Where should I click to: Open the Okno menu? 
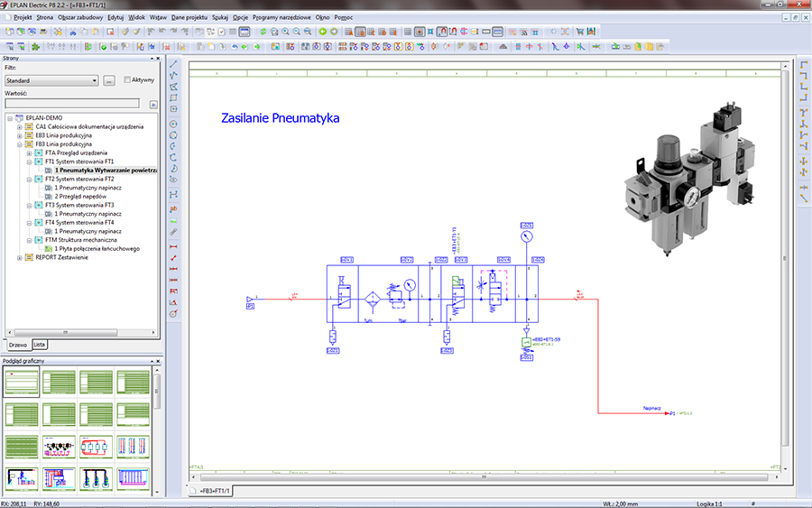(x=323, y=17)
